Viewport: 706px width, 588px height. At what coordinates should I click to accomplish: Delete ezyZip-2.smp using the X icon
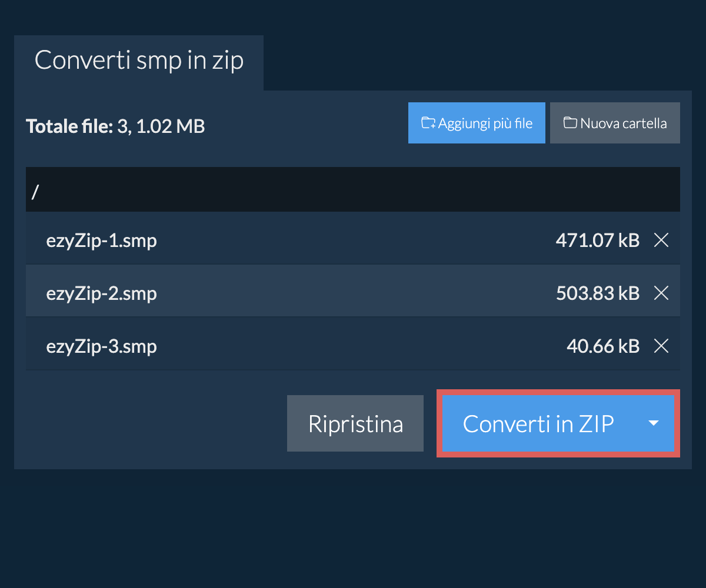pyautogui.click(x=661, y=293)
